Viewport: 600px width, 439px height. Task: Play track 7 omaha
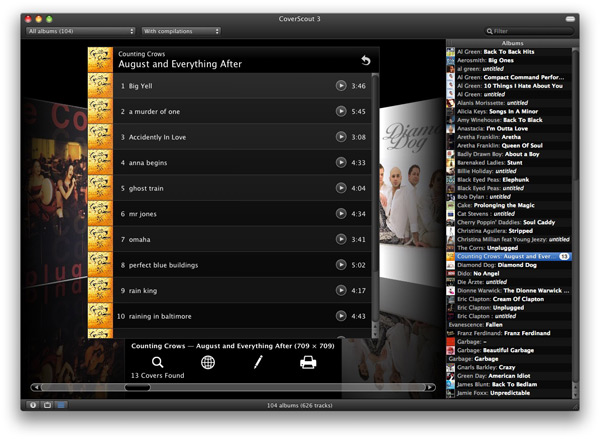point(341,239)
